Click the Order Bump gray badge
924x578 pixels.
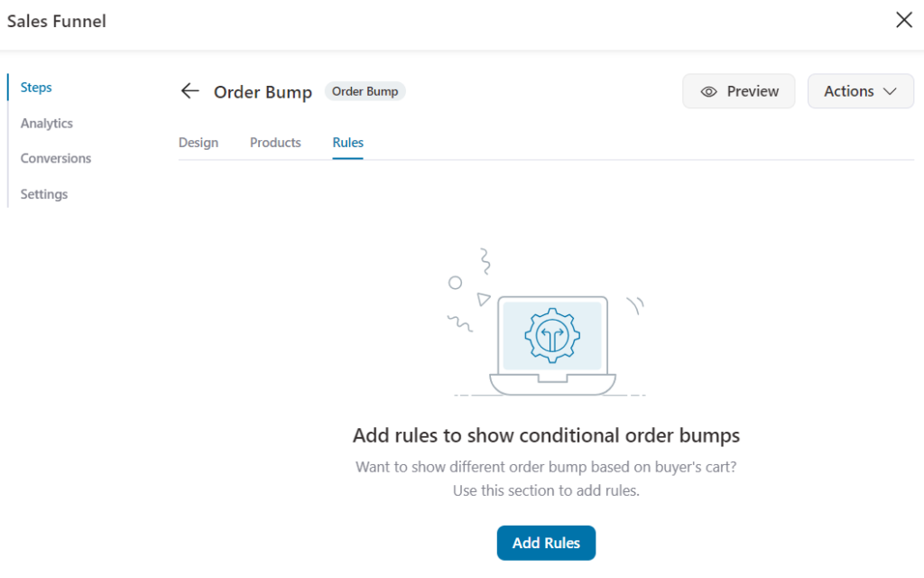365,91
